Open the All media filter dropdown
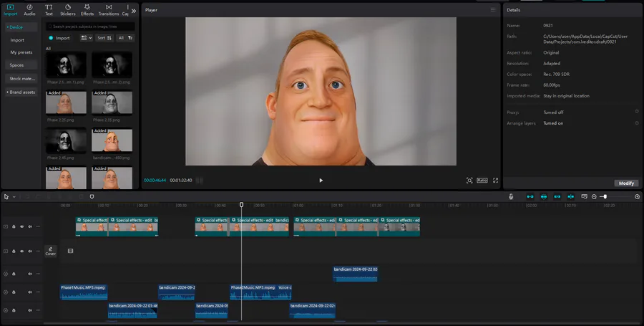Viewport: 644px width, 326px height. tap(125, 38)
